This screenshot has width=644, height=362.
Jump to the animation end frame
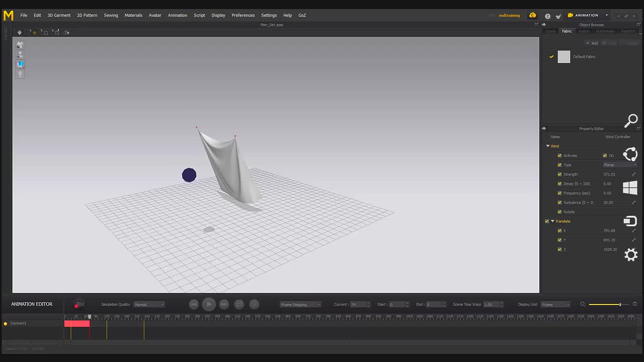pos(224,304)
